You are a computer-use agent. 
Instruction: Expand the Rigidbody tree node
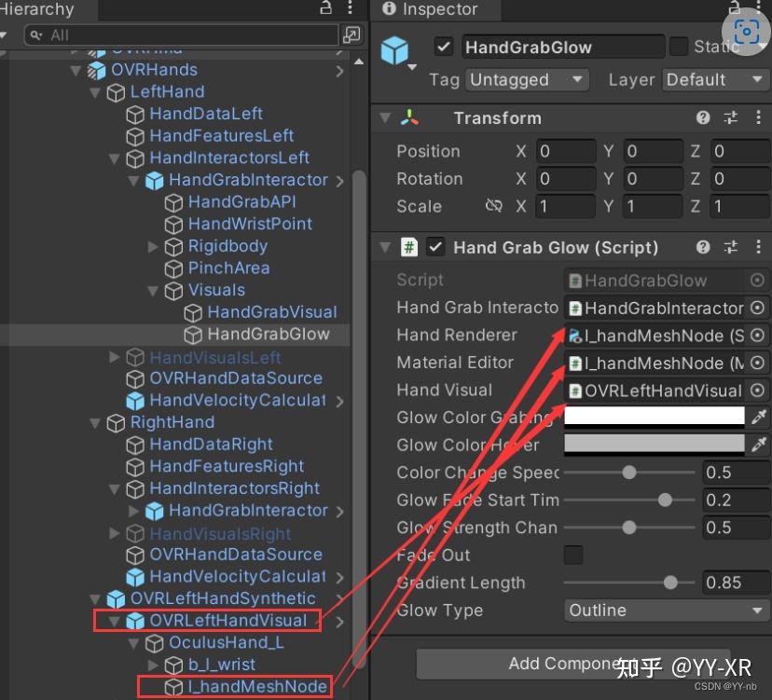tap(153, 246)
